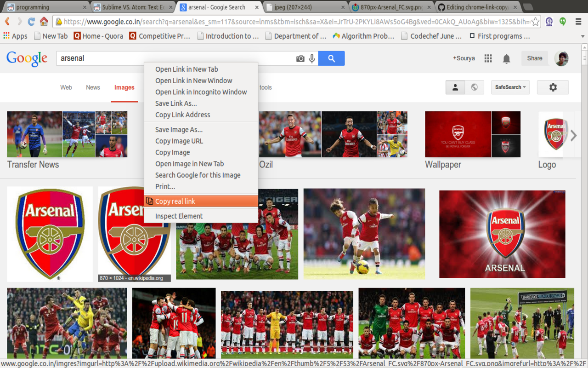Viewport: 588px width, 368px height.
Task: Open Home - Quora bookmark
Action: pyautogui.click(x=98, y=36)
